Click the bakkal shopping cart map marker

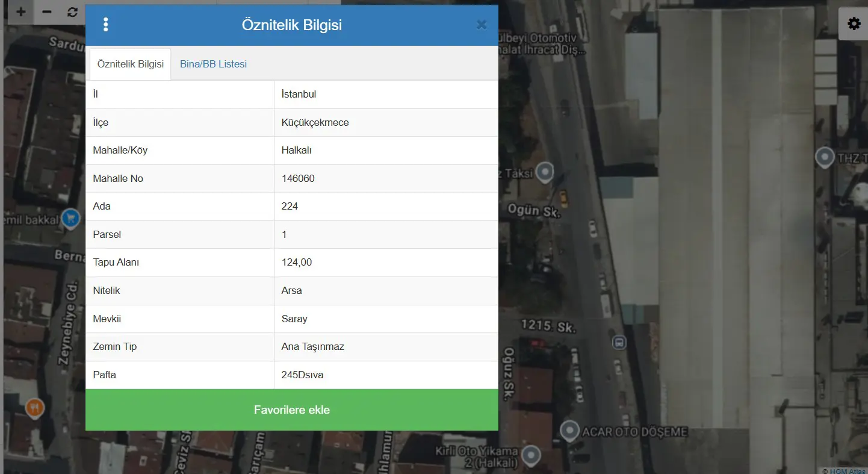point(71,219)
